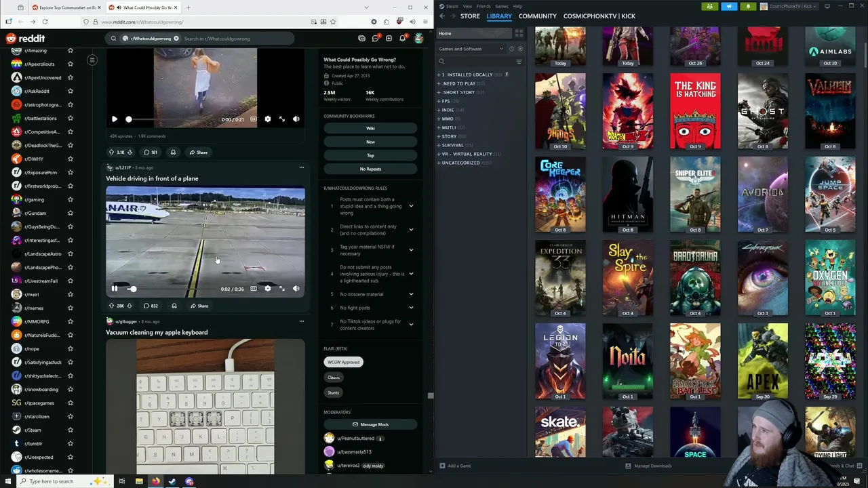868x488 pixels.
Task: Open Steam COMMUNITY tab
Action: [x=538, y=16]
